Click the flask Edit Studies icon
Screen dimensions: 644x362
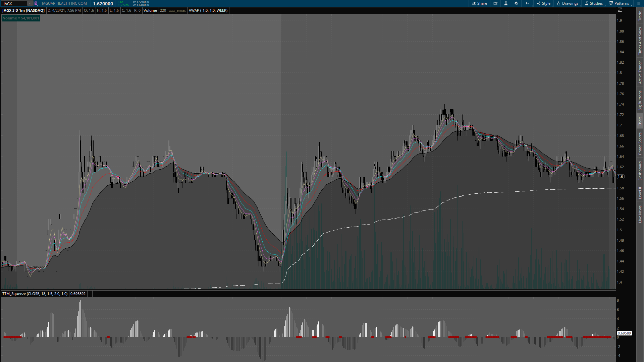click(x=506, y=3)
